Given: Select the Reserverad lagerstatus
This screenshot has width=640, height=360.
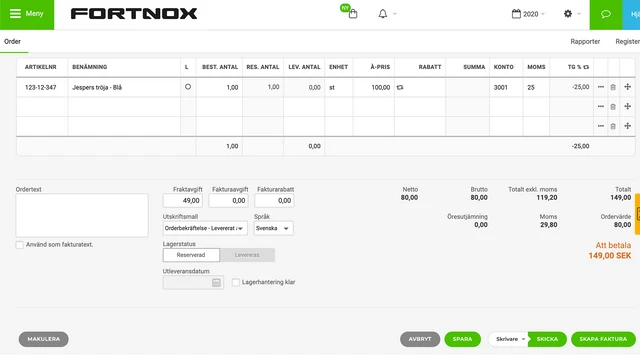Looking at the screenshot, I should pos(191,255).
